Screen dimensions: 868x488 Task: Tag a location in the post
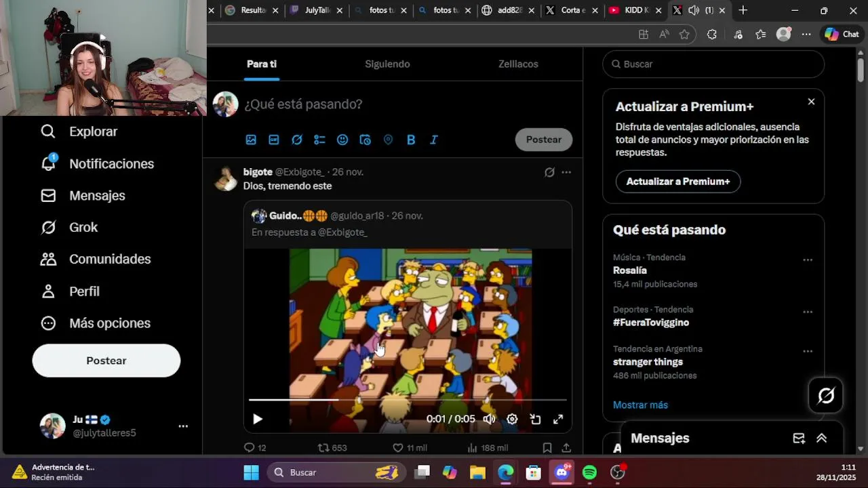[388, 140]
